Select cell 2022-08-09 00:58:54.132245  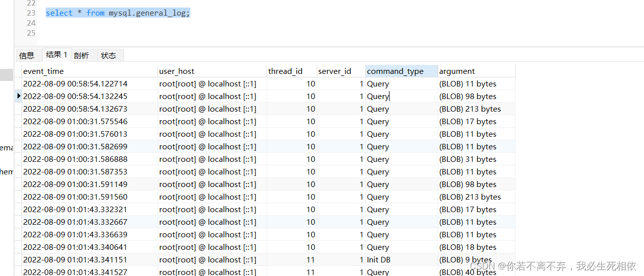point(90,96)
